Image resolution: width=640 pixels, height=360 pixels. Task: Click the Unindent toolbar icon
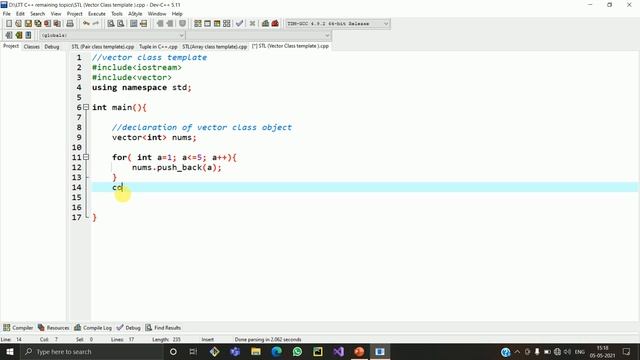[x=170, y=24]
